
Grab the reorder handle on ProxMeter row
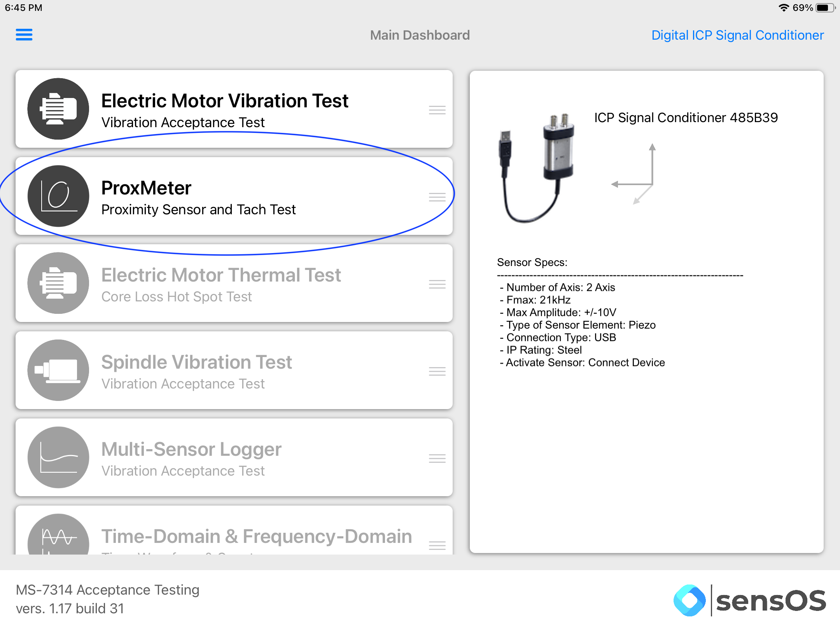pos(437,197)
